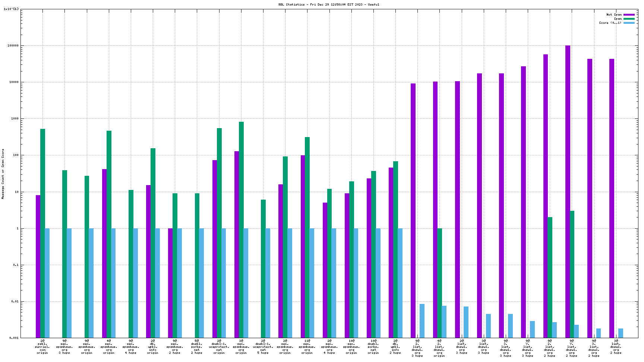Select the 'Score (0..1)' legend label

point(610,23)
